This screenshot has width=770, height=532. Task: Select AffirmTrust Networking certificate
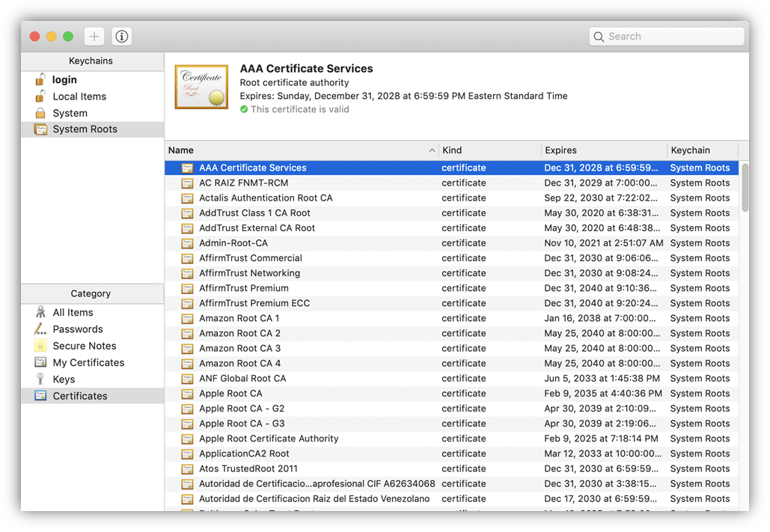451,273
